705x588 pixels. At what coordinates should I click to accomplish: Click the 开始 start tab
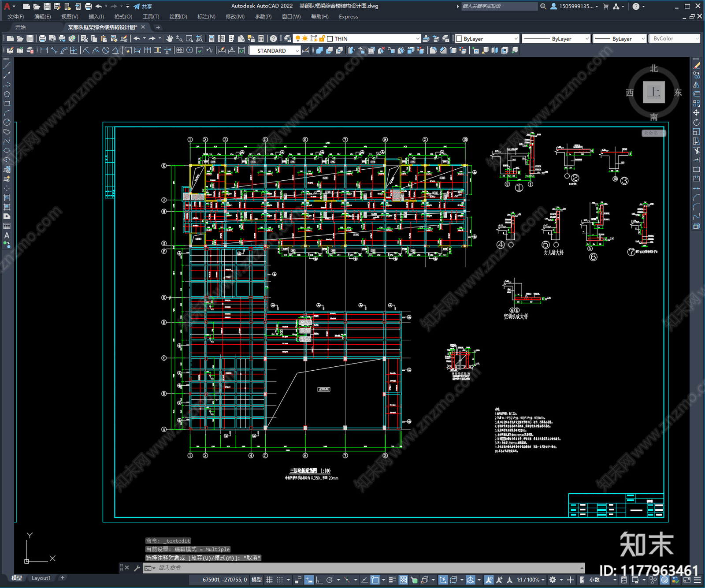tap(20, 27)
